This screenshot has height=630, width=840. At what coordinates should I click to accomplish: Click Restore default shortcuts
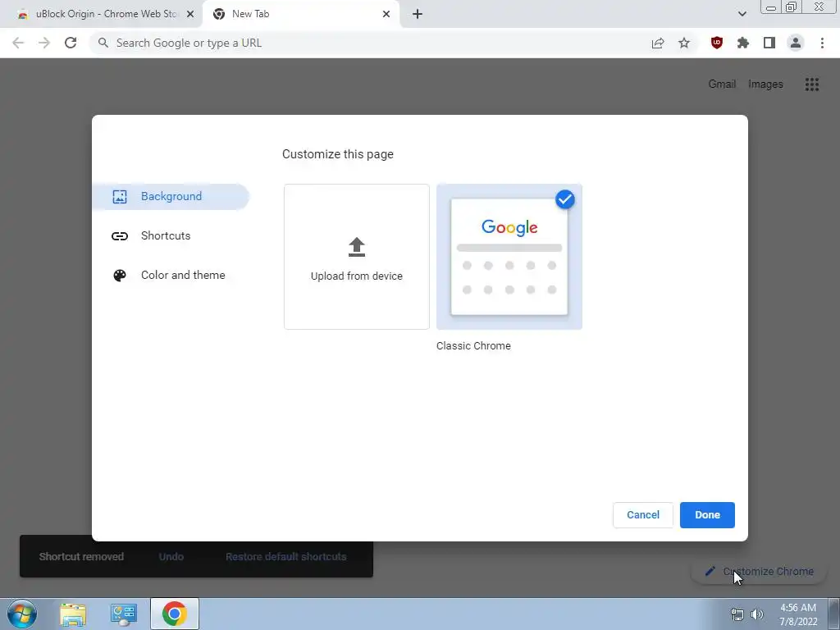[286, 557]
